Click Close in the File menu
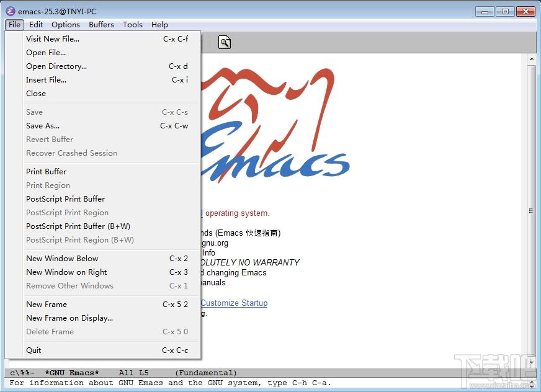This screenshot has height=392, width=541. (x=112, y=94)
